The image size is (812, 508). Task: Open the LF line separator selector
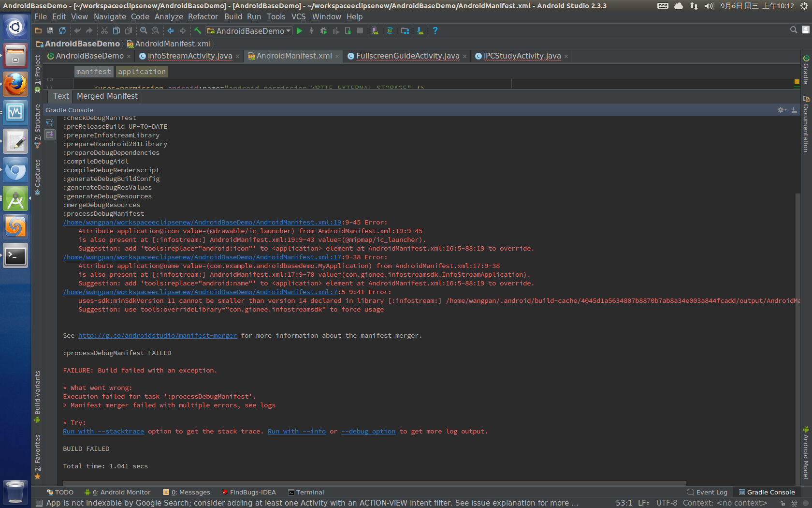(643, 503)
